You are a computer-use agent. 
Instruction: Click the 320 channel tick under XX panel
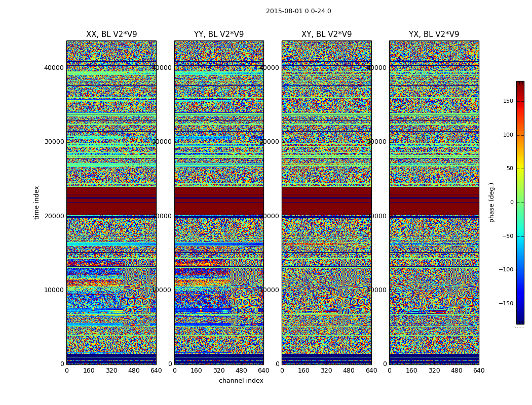[111, 371]
